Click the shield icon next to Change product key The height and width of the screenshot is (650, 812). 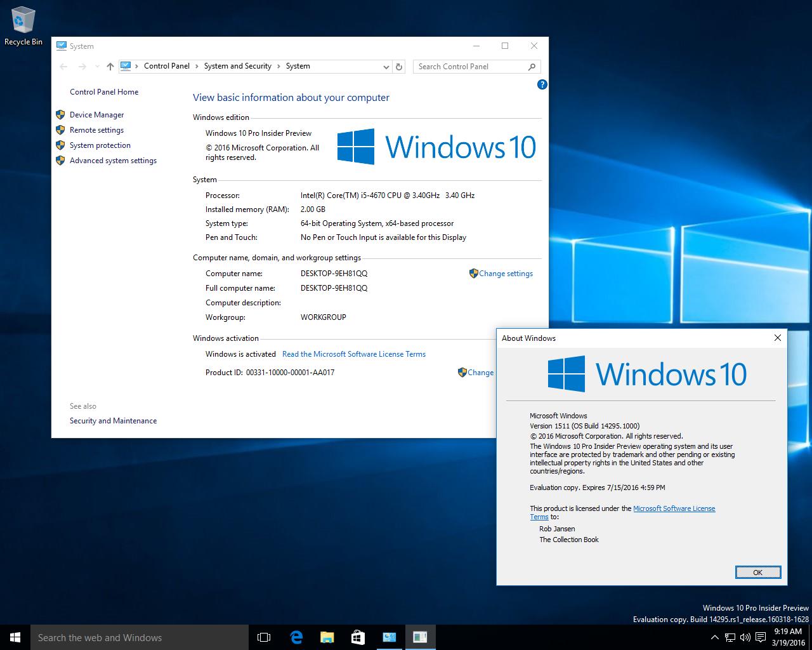tap(462, 373)
